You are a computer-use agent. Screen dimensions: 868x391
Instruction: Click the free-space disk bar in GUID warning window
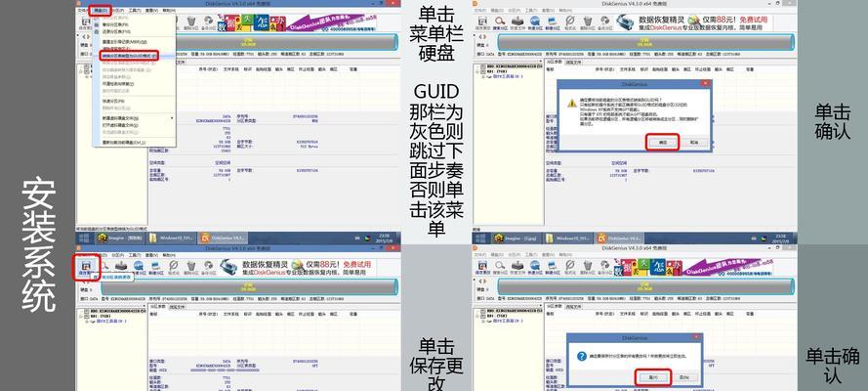646,43
